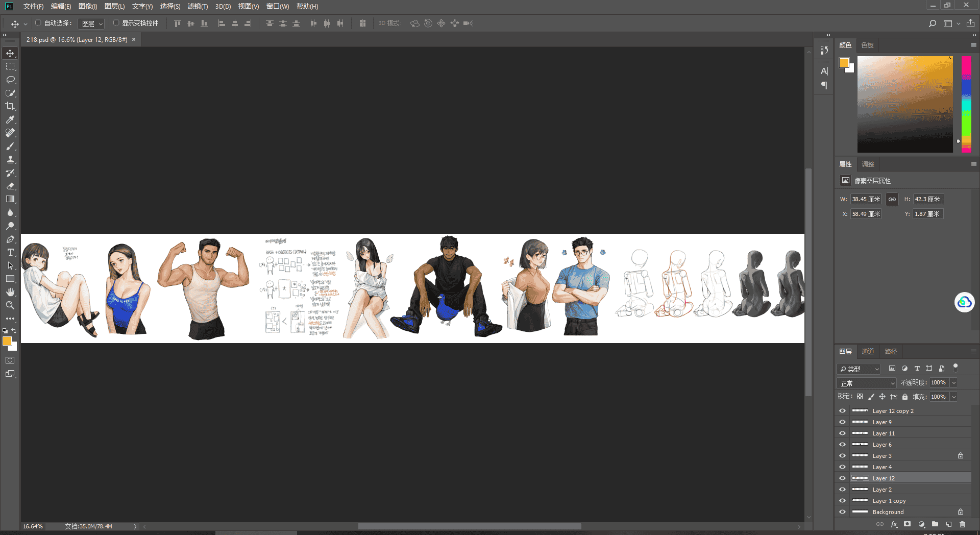Select the Layer 1 copy layer

(x=904, y=501)
